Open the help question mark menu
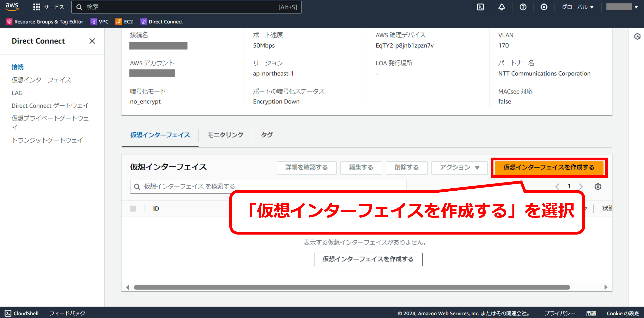This screenshot has width=644, height=318. pos(523,7)
